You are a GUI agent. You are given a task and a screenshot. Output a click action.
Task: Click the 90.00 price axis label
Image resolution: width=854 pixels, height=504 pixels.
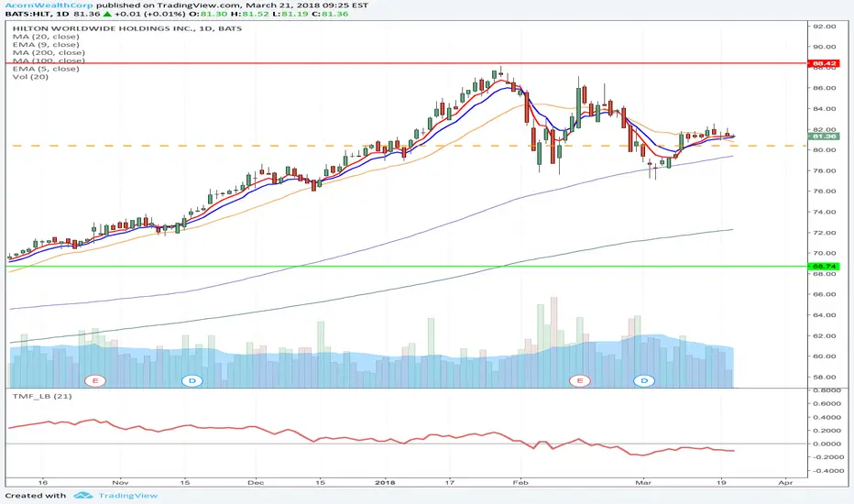pos(825,47)
